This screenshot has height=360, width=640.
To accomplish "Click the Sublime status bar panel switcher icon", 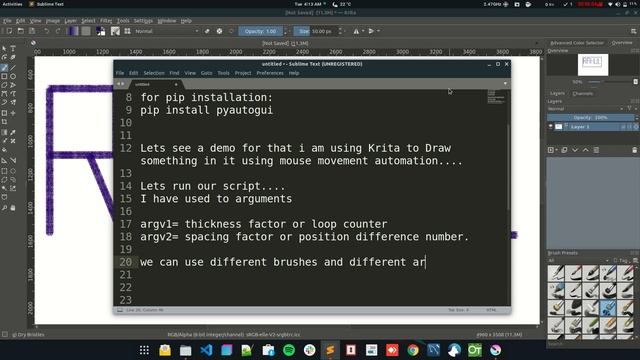I will 120,310.
